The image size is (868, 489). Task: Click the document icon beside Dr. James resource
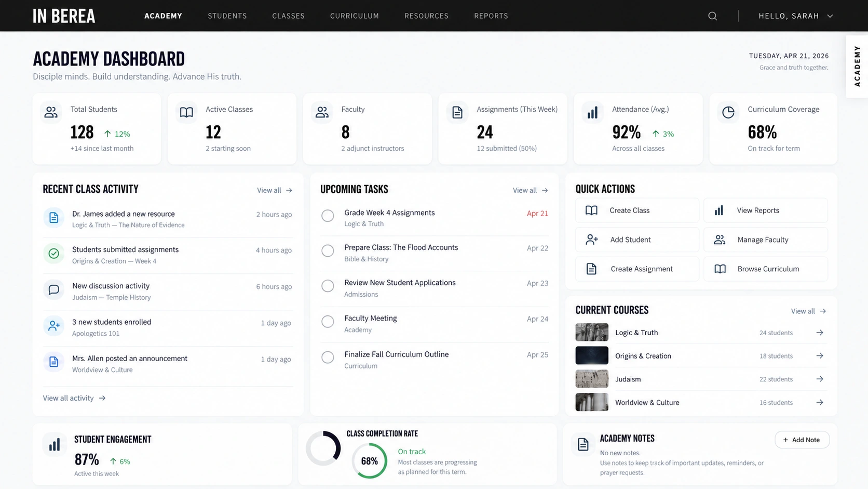pyautogui.click(x=53, y=218)
